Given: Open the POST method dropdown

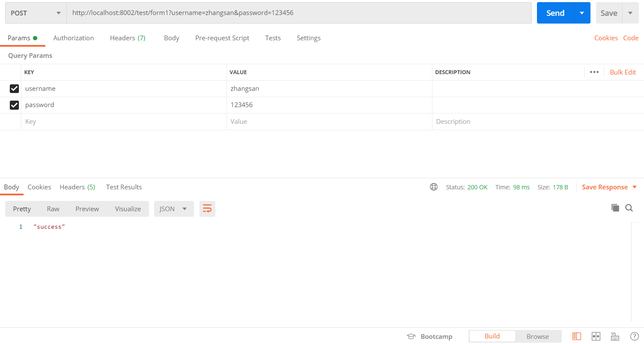Looking at the screenshot, I should click(36, 13).
